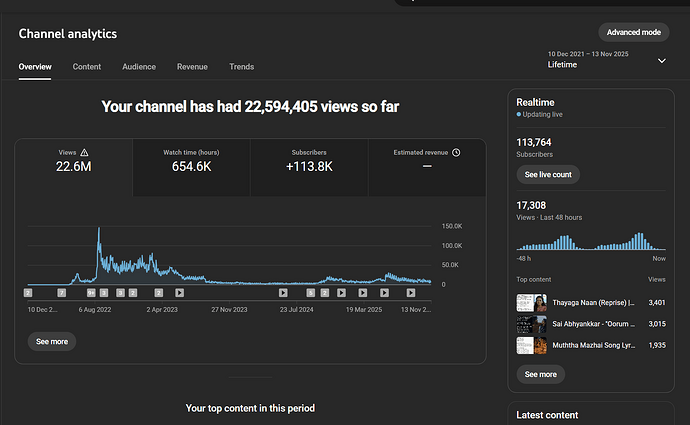The width and height of the screenshot is (690, 425).
Task: Click the chart marker labeled 7
Action: [x=61, y=293]
